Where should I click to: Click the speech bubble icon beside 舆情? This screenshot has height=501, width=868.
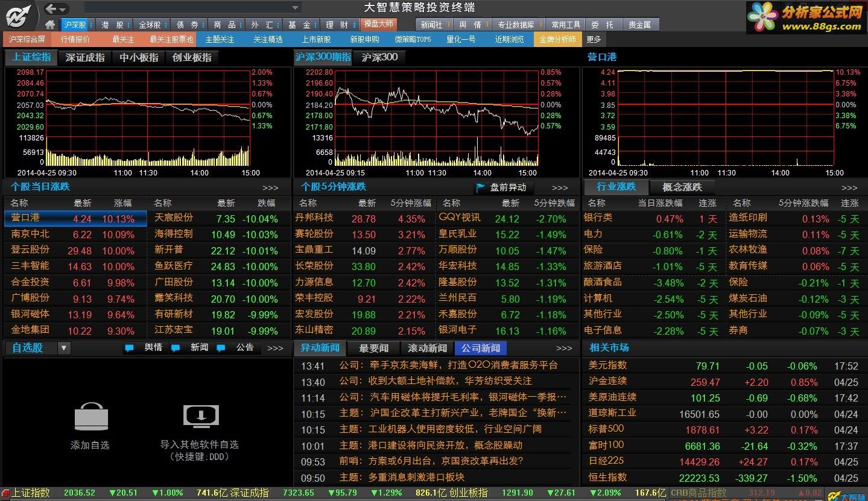(129, 348)
